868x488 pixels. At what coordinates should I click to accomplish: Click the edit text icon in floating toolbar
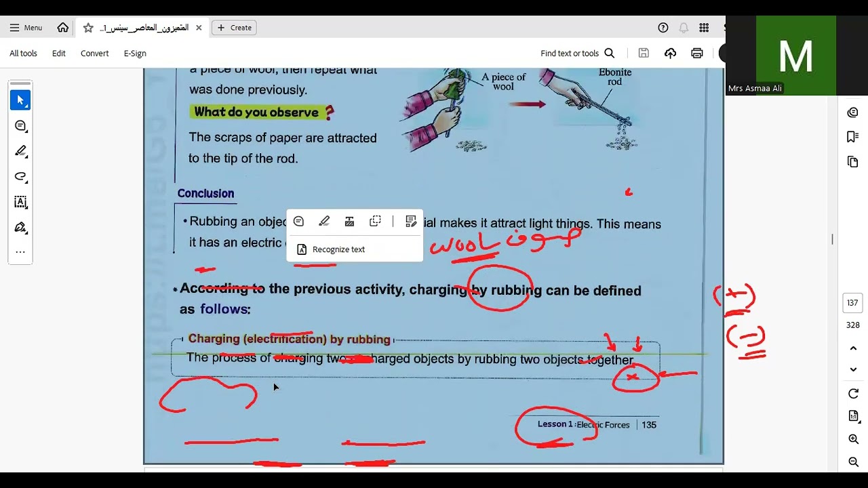pos(410,222)
